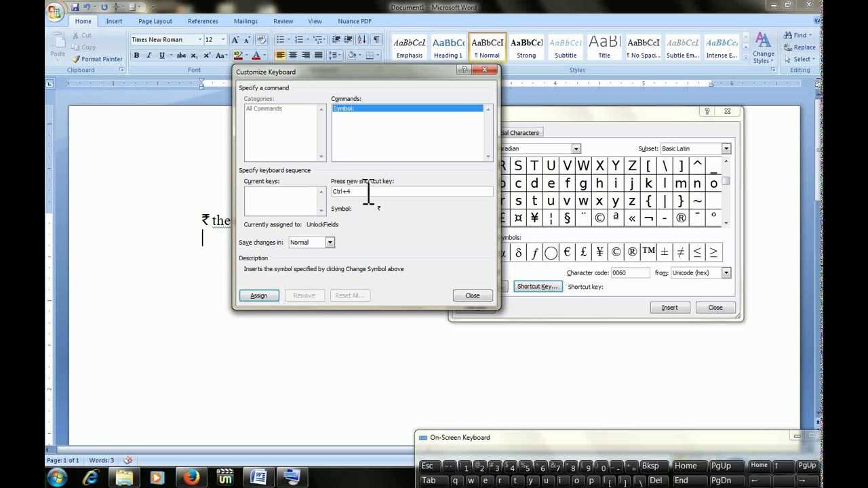Select the euro symbol in recently used symbols
Screen dimensions: 868x488
click(x=567, y=252)
